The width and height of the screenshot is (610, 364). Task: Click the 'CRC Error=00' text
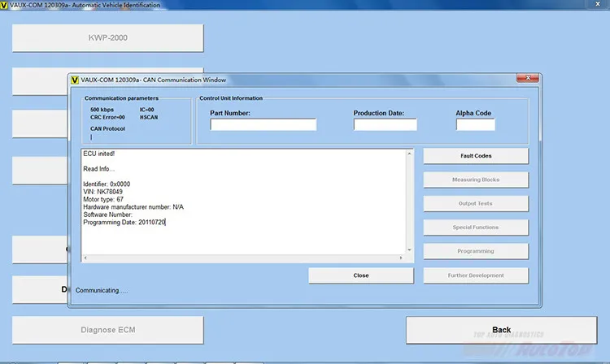pyautogui.click(x=107, y=117)
